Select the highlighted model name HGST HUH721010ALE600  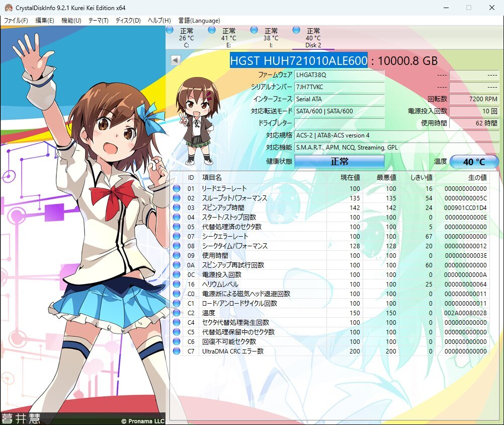click(x=298, y=60)
